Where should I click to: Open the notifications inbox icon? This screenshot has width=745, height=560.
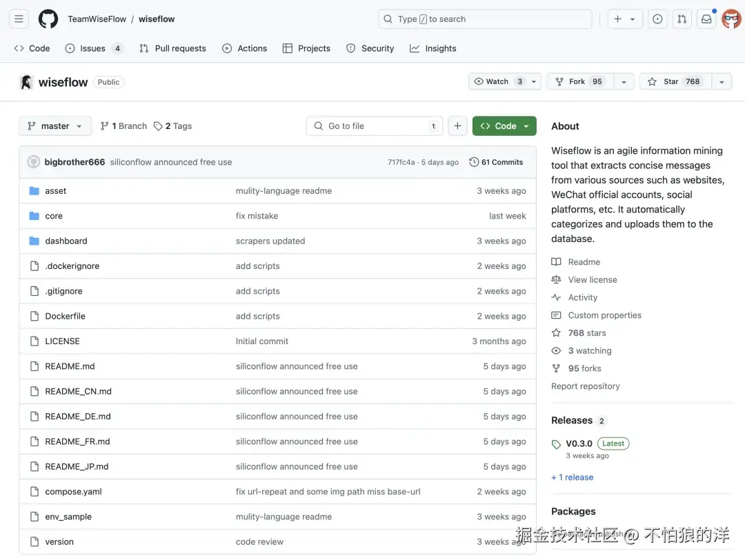706,19
